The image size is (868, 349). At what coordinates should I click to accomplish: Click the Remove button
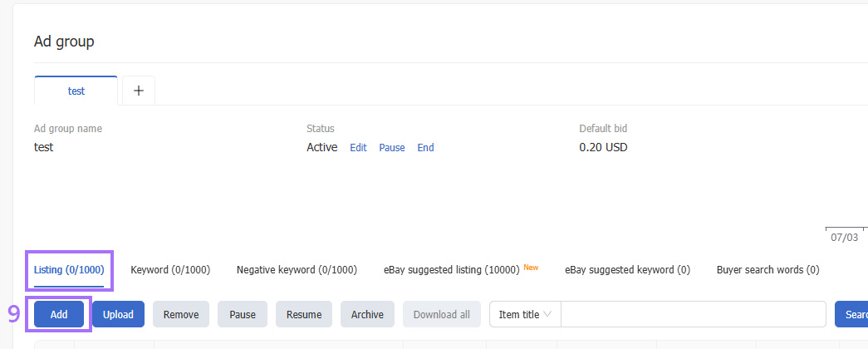click(181, 314)
